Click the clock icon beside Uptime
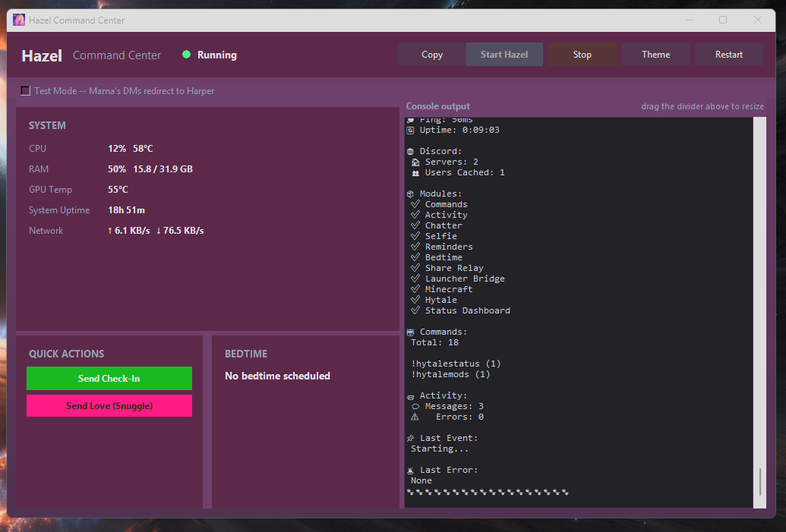786x532 pixels. point(411,131)
